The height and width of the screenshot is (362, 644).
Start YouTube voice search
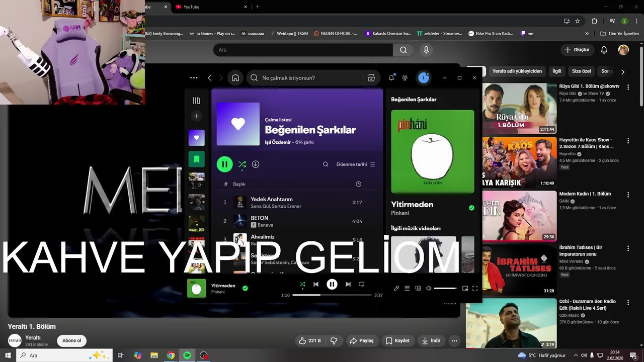426,50
